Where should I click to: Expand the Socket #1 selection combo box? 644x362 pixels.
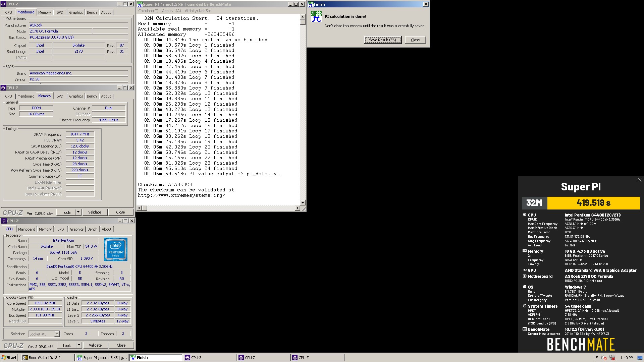pos(57,334)
